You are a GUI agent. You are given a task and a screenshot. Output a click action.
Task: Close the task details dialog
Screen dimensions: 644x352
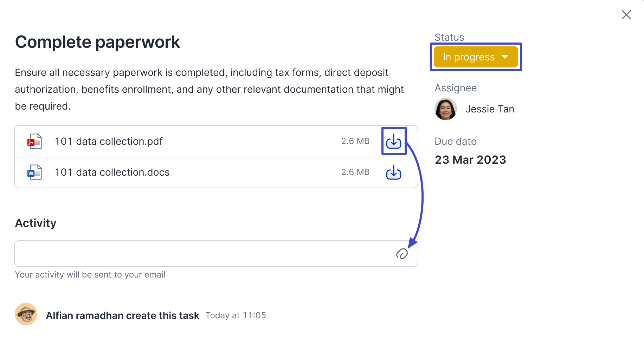tap(626, 15)
